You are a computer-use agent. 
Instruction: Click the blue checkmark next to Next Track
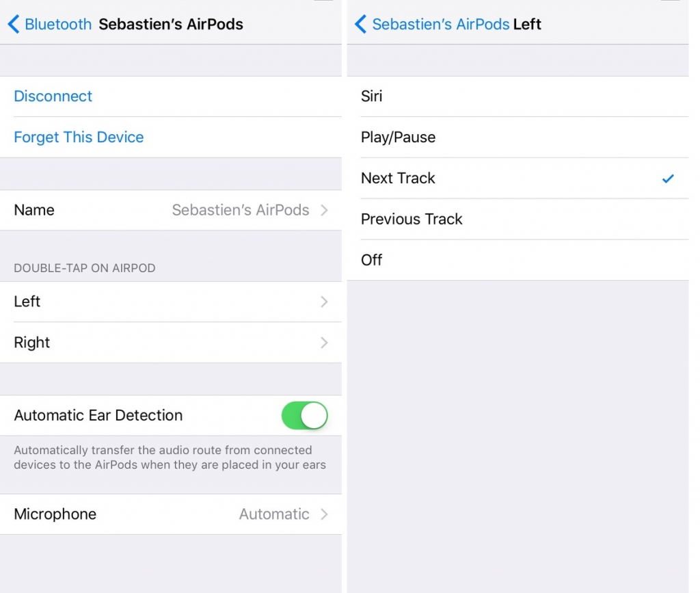[x=668, y=179]
